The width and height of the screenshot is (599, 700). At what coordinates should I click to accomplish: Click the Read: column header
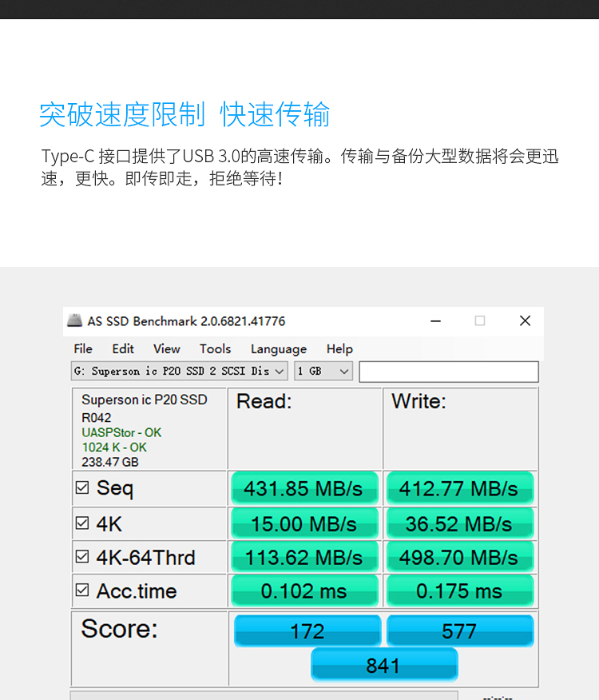point(264,401)
